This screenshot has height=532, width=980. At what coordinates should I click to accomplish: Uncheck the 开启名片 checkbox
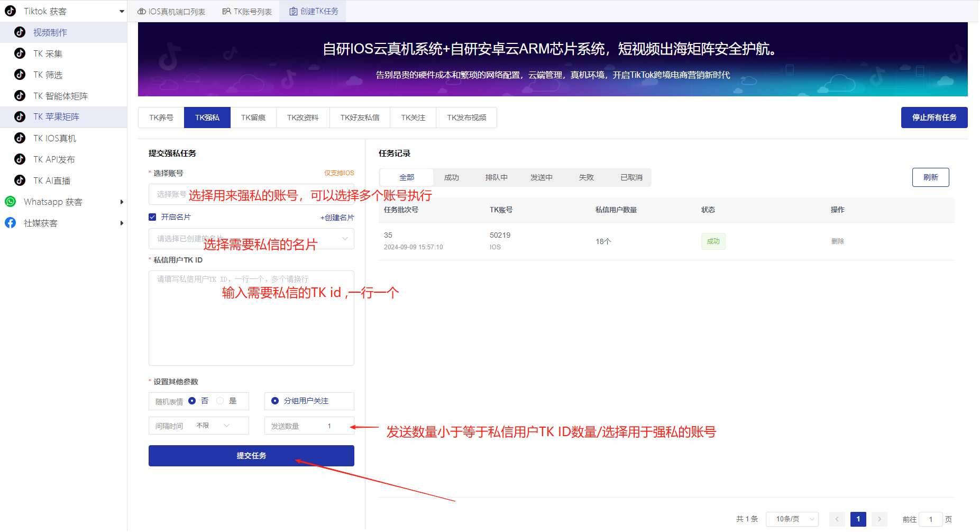point(152,217)
